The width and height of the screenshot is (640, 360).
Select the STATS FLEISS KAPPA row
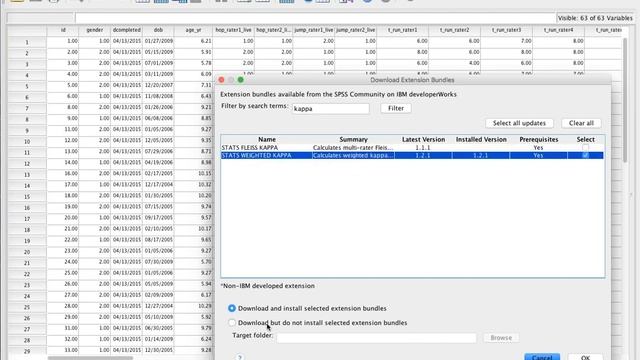[412, 148]
